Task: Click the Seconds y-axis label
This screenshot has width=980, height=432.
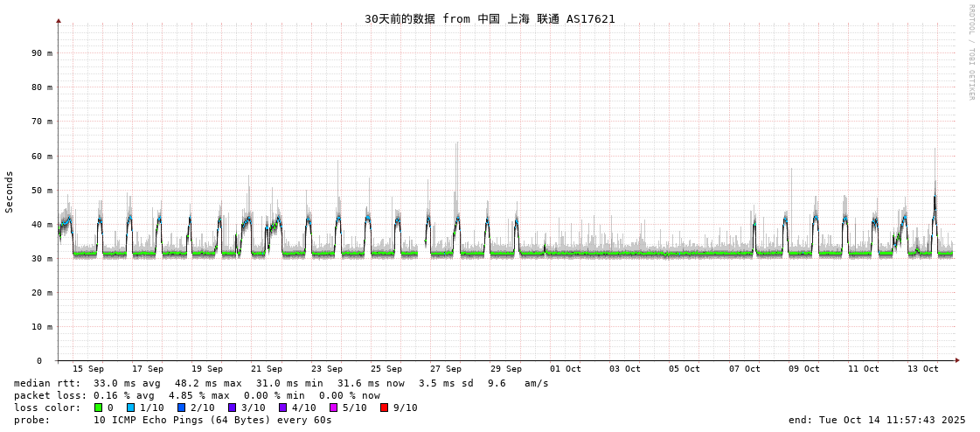Action: coord(10,192)
